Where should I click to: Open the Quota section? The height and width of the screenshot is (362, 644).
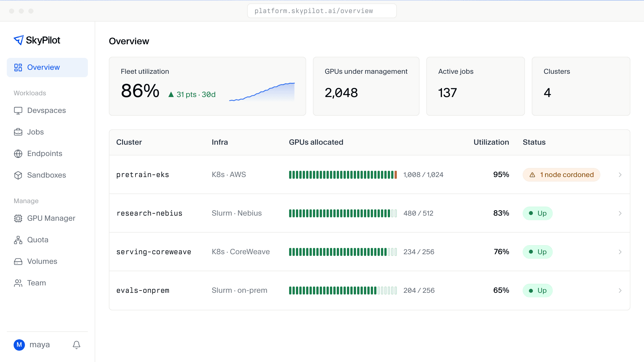click(x=47, y=240)
